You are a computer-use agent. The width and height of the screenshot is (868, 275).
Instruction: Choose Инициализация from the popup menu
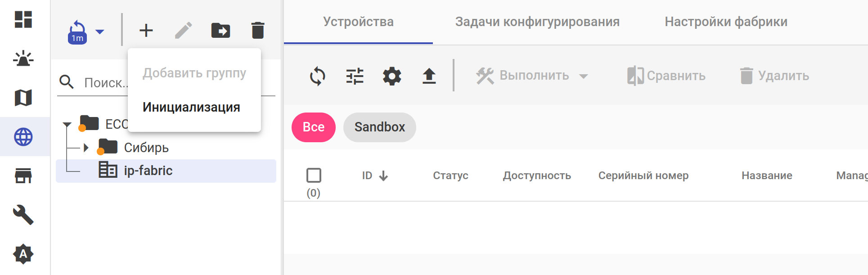click(191, 107)
